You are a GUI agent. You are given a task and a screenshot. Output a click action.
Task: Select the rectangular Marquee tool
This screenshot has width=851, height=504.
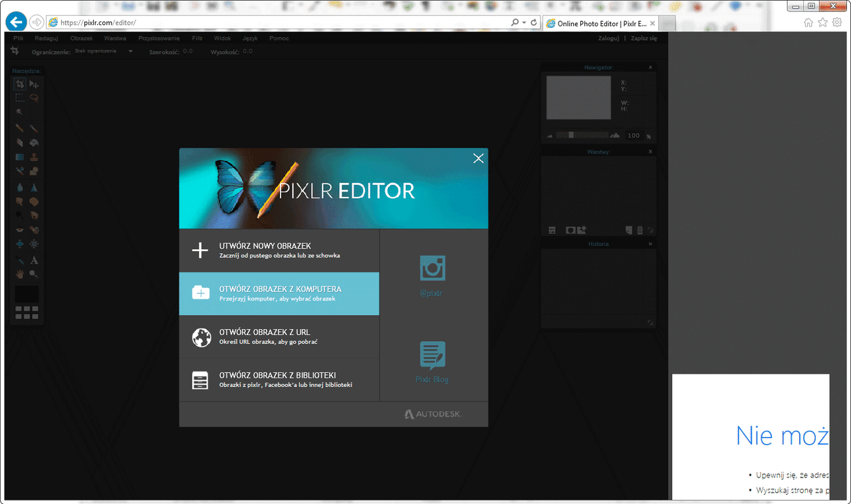pyautogui.click(x=20, y=97)
